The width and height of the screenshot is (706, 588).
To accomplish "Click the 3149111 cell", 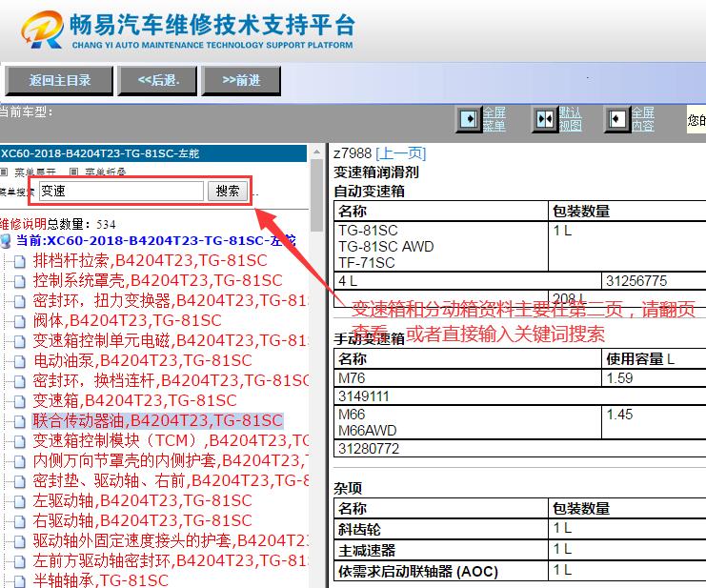I will pos(520,396).
